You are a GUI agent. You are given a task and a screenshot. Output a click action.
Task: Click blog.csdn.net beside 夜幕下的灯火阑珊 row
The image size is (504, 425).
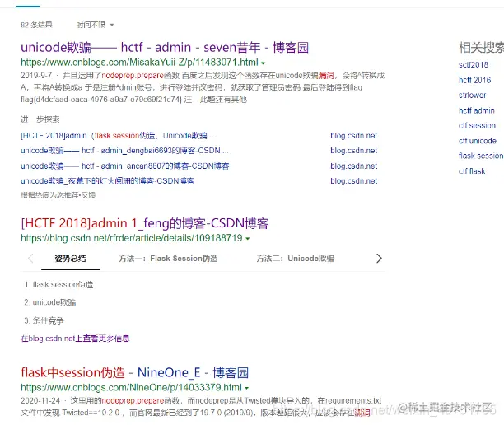(x=353, y=181)
